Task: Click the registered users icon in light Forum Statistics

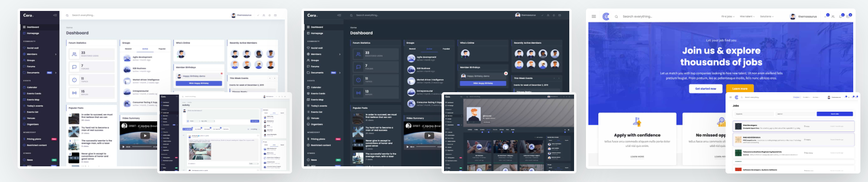Action: (x=74, y=55)
